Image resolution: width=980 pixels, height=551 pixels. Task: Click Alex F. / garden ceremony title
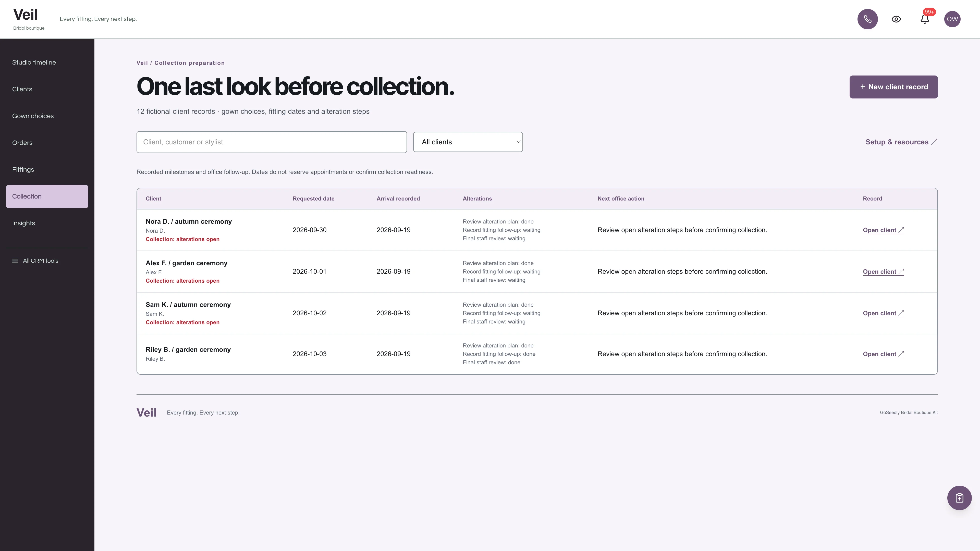[186, 263]
